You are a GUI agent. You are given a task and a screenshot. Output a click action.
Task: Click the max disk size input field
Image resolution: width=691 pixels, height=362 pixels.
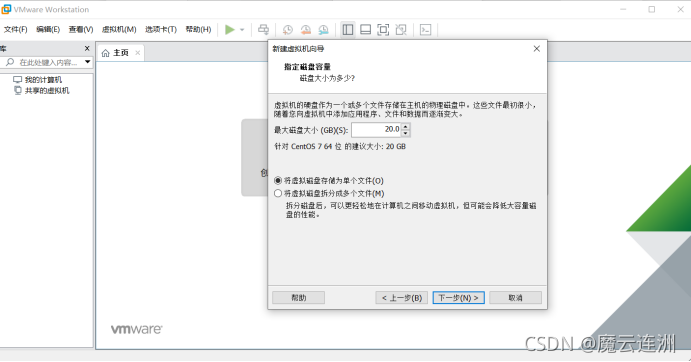click(x=377, y=130)
